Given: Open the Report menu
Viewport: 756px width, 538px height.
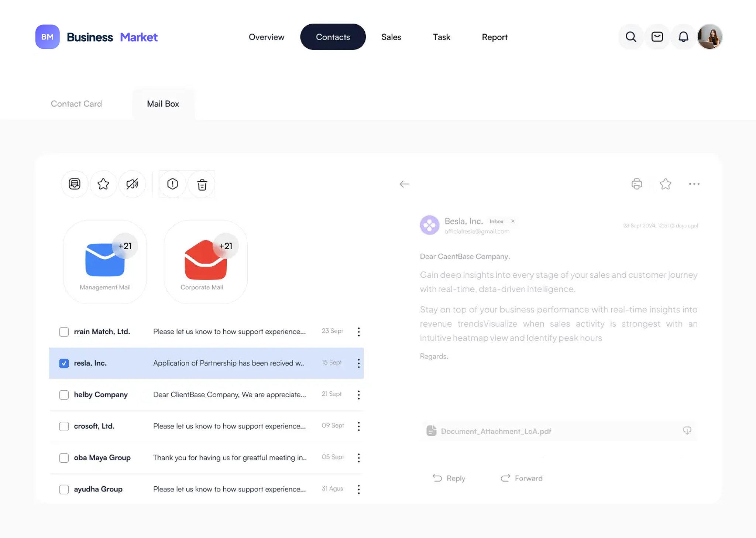Looking at the screenshot, I should pyautogui.click(x=495, y=37).
